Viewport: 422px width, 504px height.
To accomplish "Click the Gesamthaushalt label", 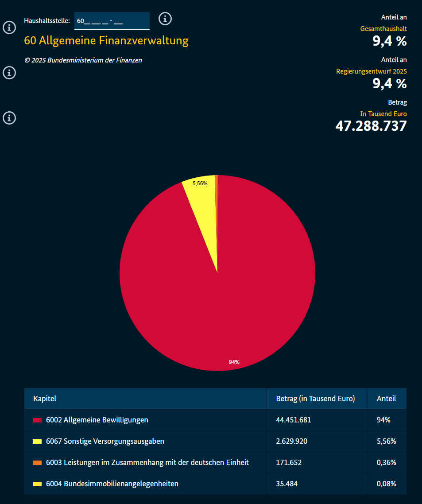I will pos(383,29).
